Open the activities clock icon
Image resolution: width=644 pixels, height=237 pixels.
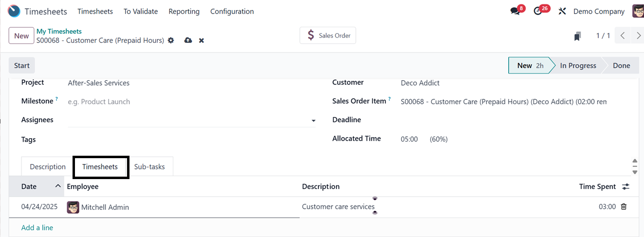point(538,11)
